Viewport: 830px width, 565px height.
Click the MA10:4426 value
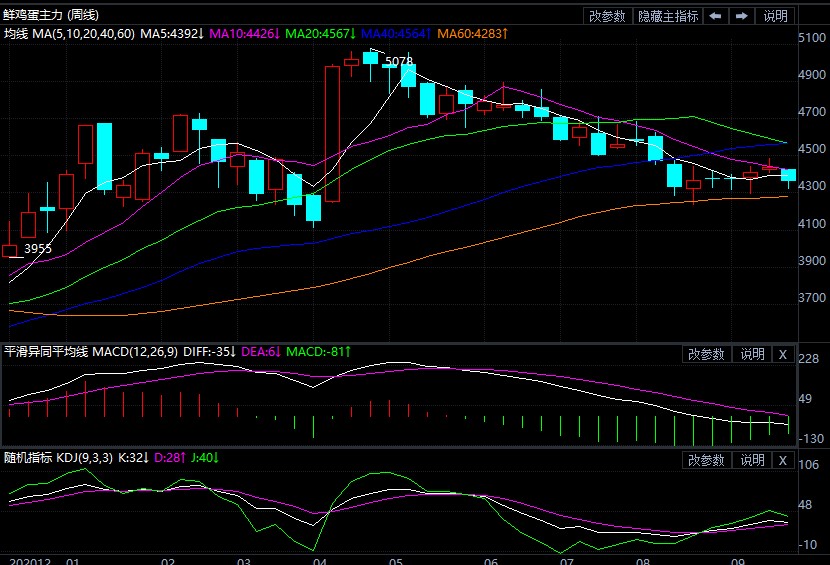pyautogui.click(x=245, y=33)
